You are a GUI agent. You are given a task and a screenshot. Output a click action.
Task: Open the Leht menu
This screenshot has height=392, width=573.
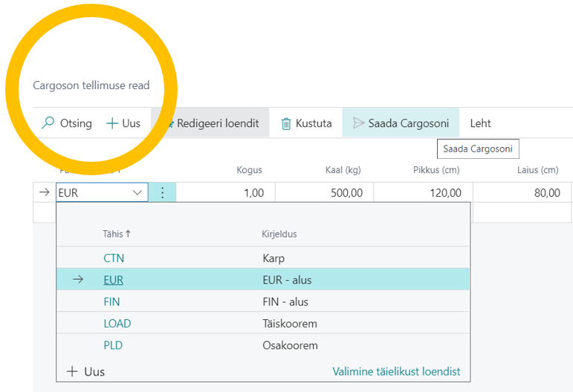point(480,123)
